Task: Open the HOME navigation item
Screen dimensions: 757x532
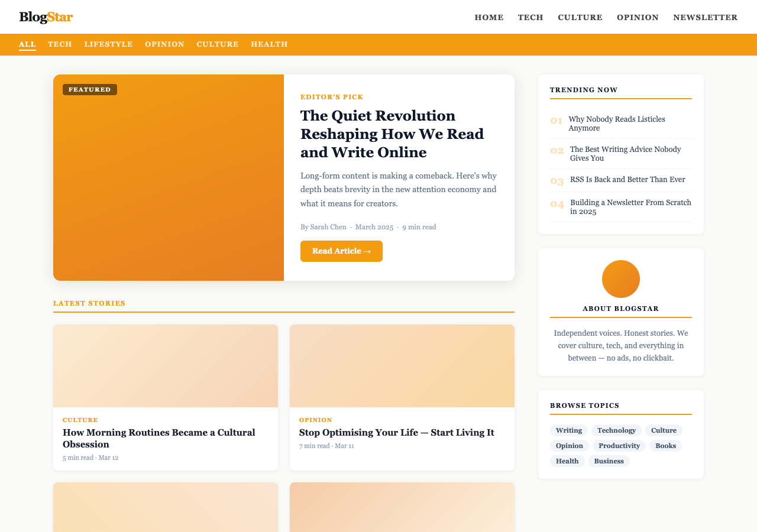Action: tap(489, 17)
